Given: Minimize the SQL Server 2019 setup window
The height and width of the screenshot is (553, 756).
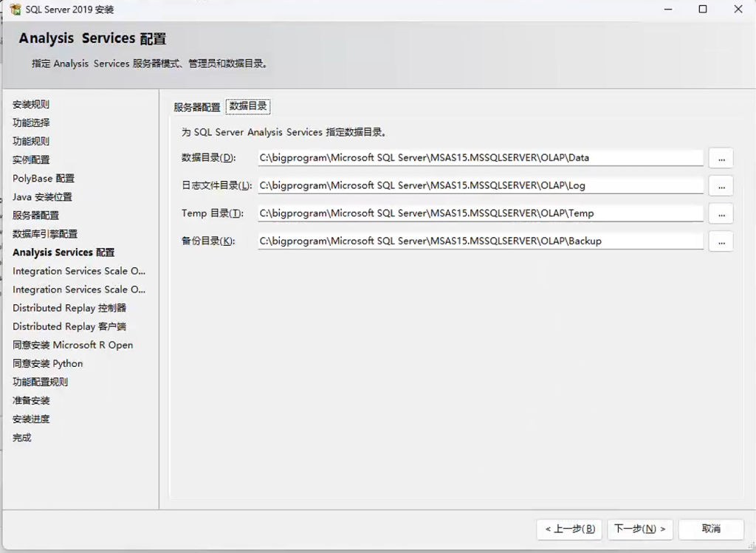Looking at the screenshot, I should [667, 9].
